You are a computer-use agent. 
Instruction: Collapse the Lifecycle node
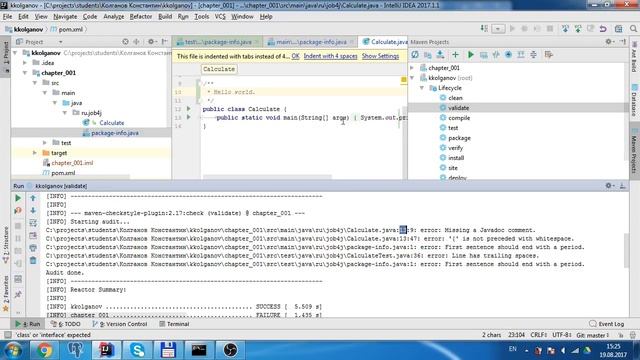(x=422, y=88)
